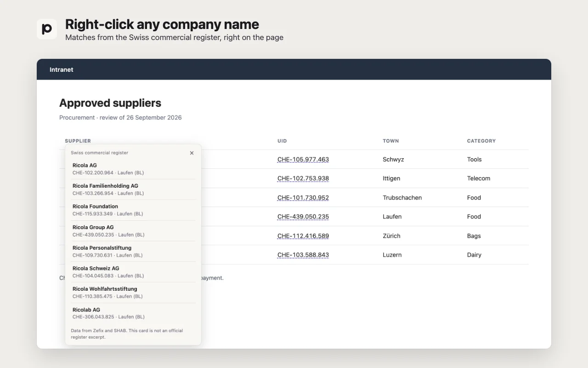Pick Ricolab AG from register list

point(133,313)
